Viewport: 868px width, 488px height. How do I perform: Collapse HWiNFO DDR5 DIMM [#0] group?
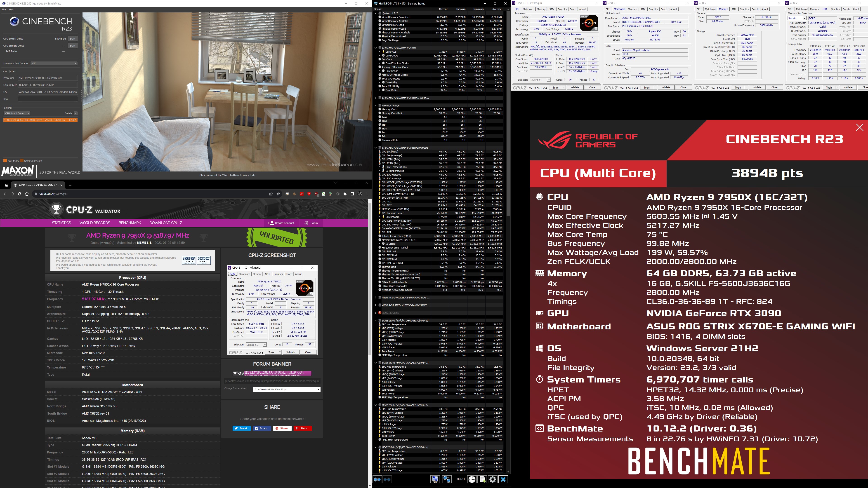click(x=376, y=321)
